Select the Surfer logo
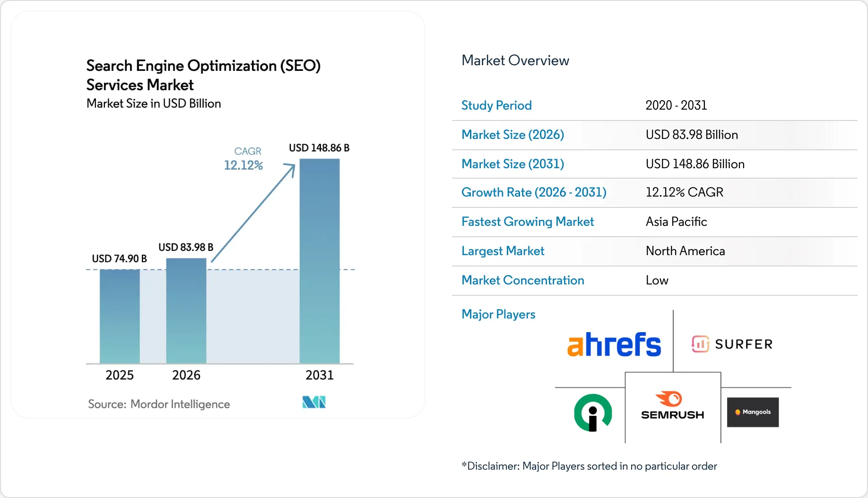Image resolution: width=868 pixels, height=498 pixels. click(731, 343)
